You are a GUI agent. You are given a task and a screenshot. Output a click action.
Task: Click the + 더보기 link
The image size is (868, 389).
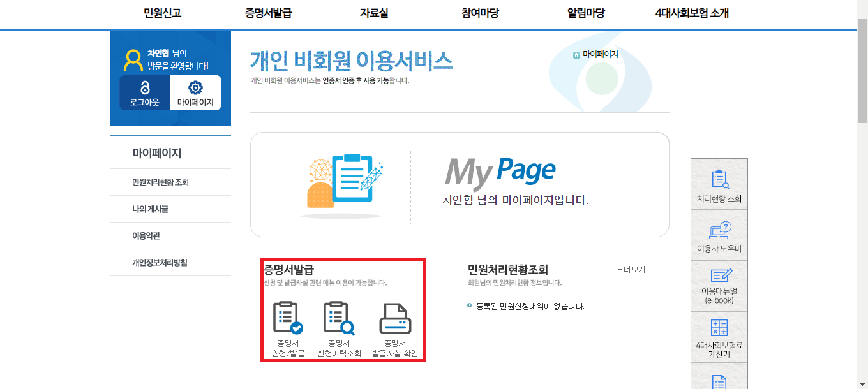(x=631, y=269)
